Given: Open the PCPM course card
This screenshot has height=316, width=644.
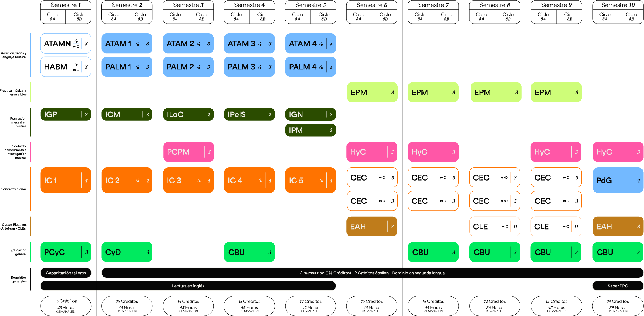Looking at the screenshot, I should click(188, 152).
